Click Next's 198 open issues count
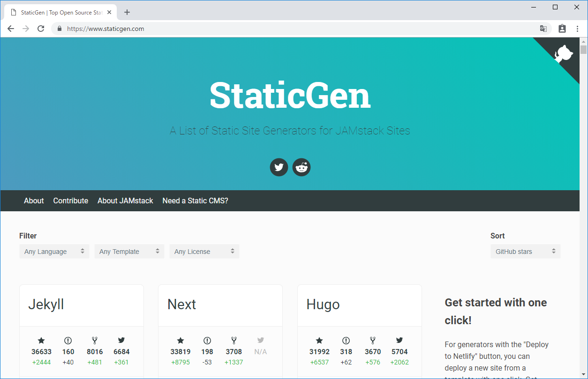The width and height of the screenshot is (588, 379). [207, 352]
